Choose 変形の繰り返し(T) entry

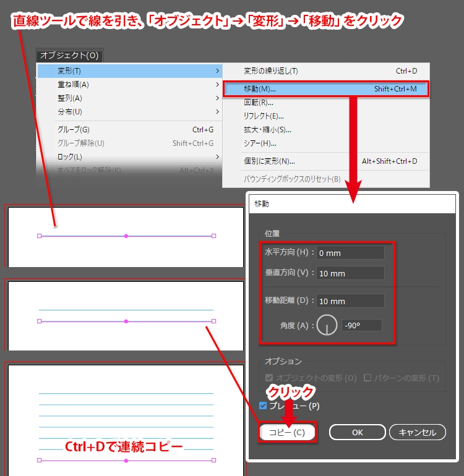click(326, 70)
